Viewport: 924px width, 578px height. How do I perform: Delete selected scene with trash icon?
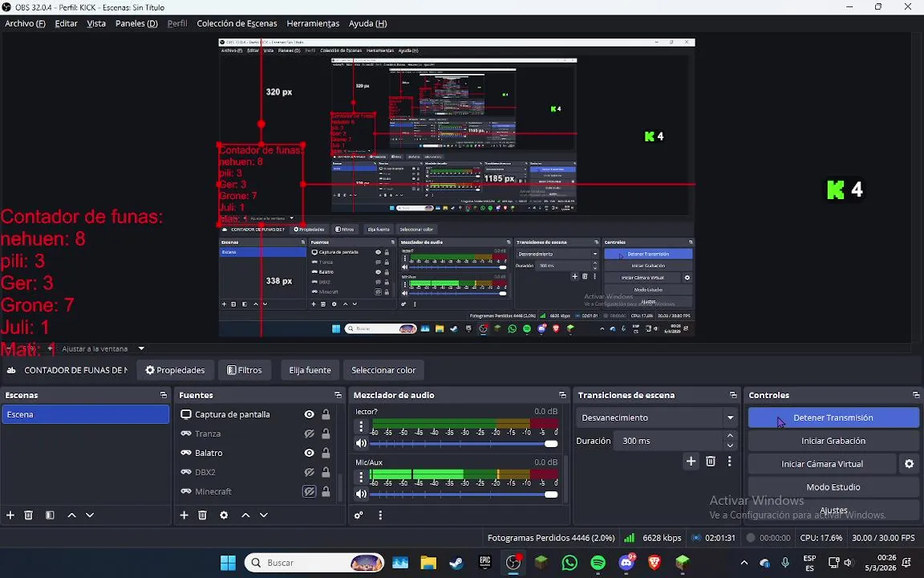pyautogui.click(x=28, y=515)
